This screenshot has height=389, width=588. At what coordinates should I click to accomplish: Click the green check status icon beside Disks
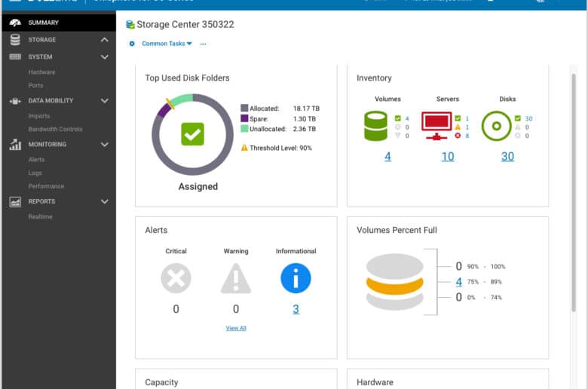[517, 118]
